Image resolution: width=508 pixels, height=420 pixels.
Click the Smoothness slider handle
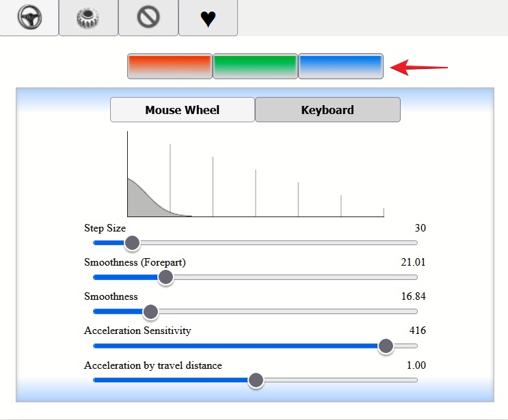pos(150,311)
